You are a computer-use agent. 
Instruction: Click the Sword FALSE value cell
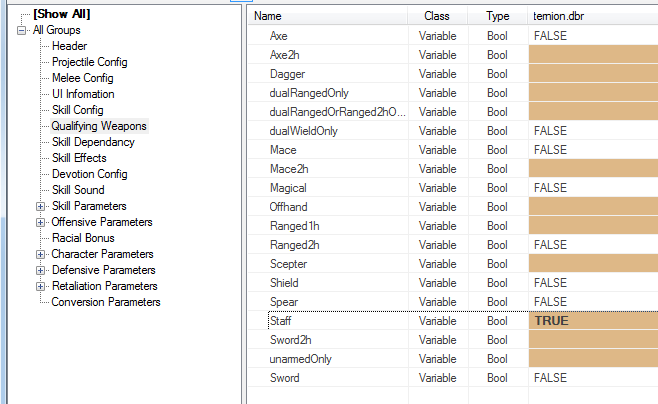pyautogui.click(x=593, y=378)
